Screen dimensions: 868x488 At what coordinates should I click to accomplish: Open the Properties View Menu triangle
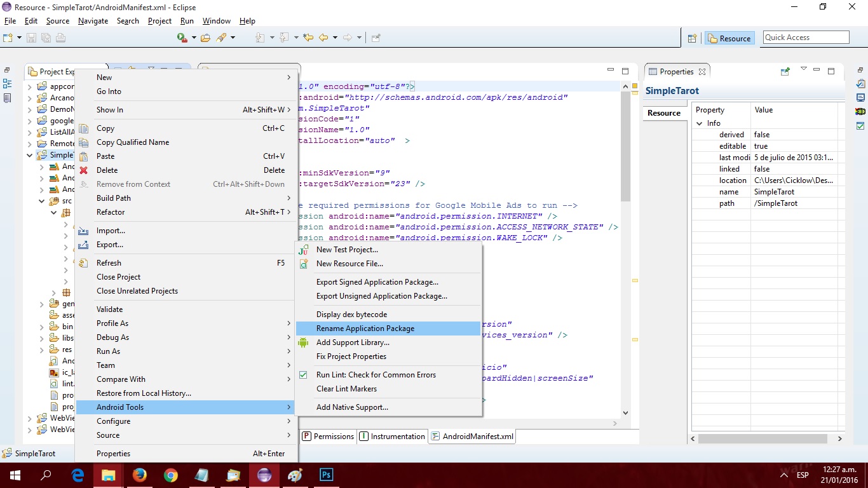pyautogui.click(x=803, y=69)
